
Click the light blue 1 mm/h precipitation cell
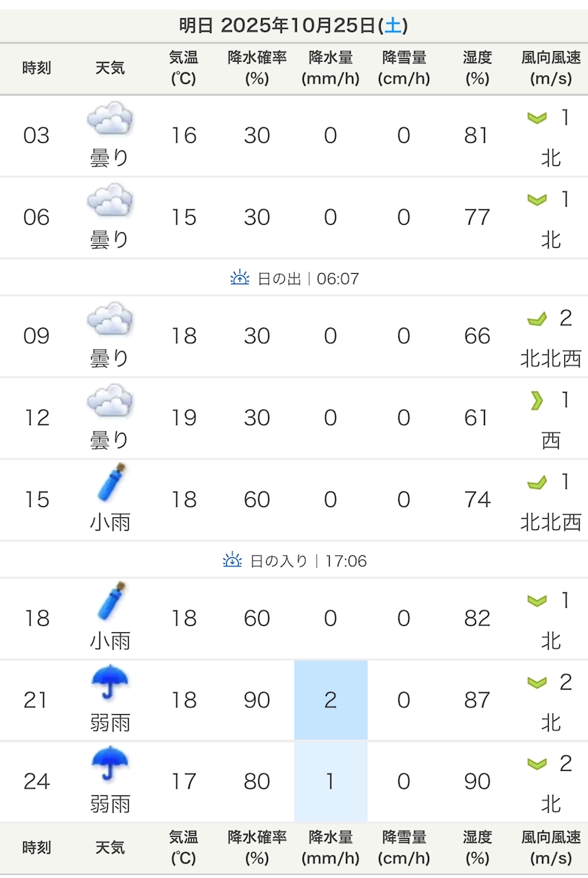(330, 781)
